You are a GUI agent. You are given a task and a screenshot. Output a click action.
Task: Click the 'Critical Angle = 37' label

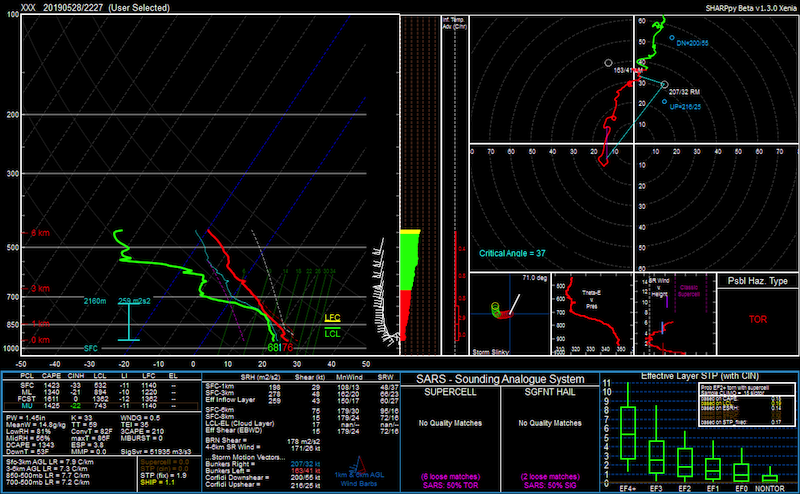tap(512, 253)
